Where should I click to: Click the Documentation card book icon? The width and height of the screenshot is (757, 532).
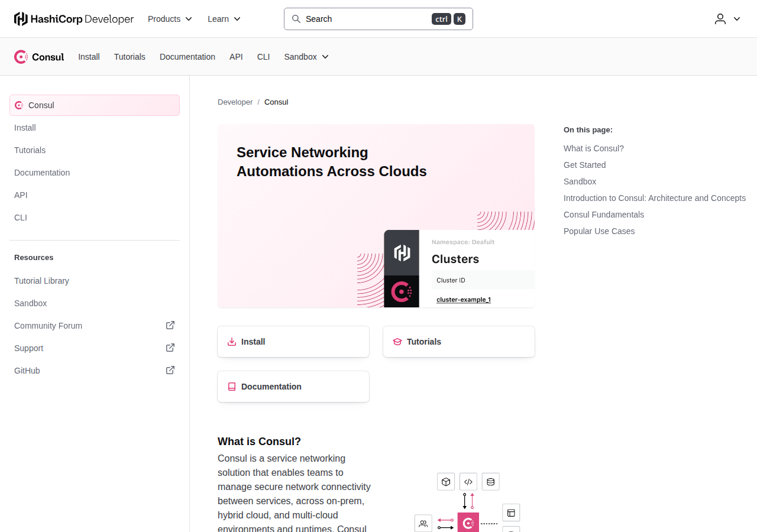coord(232,387)
